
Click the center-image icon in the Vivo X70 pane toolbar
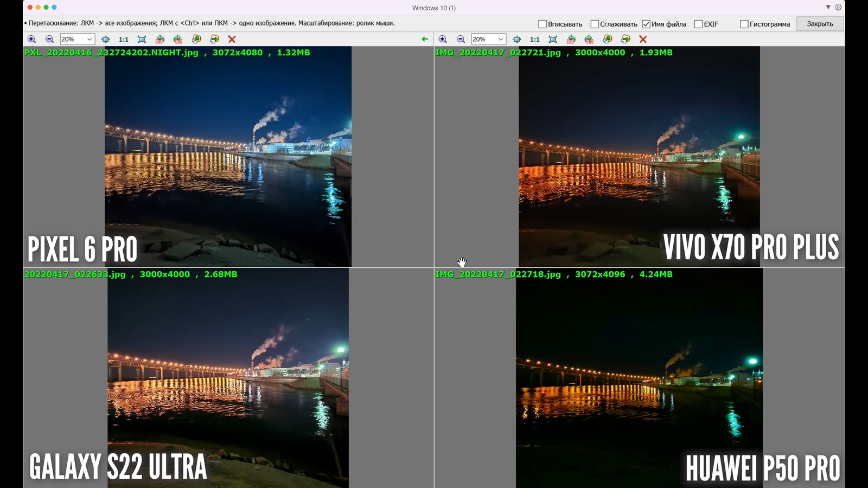click(517, 39)
